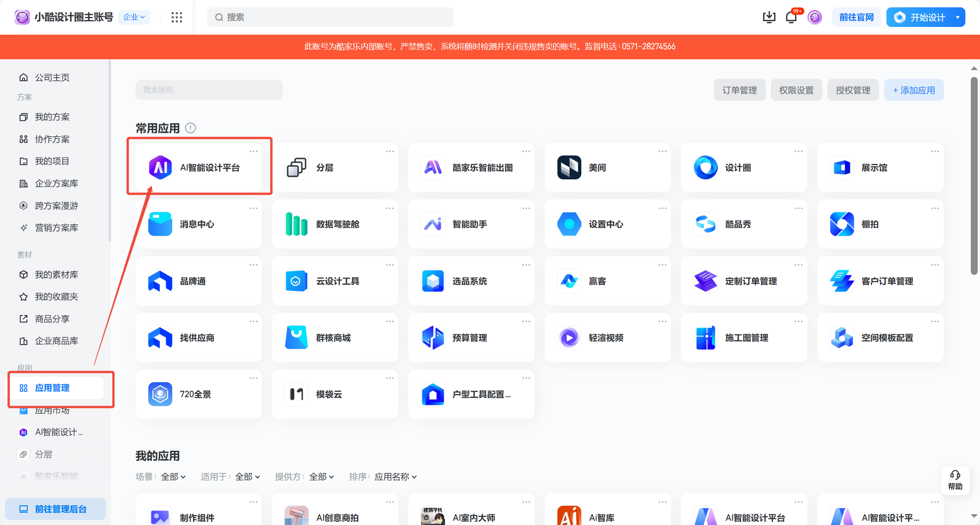980x525 pixels.
Task: Click the download icon in top bar
Action: 769,17
